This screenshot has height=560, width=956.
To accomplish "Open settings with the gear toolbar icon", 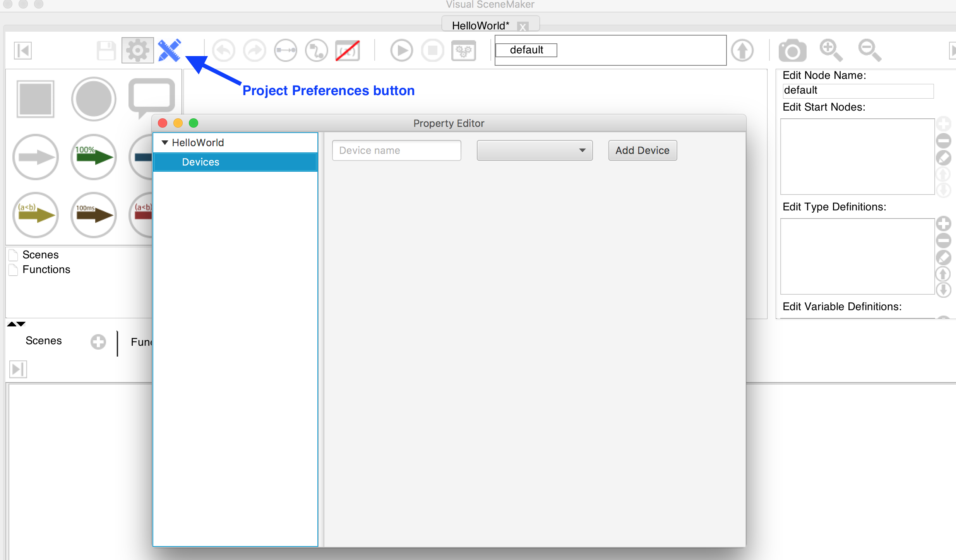I will [x=138, y=50].
